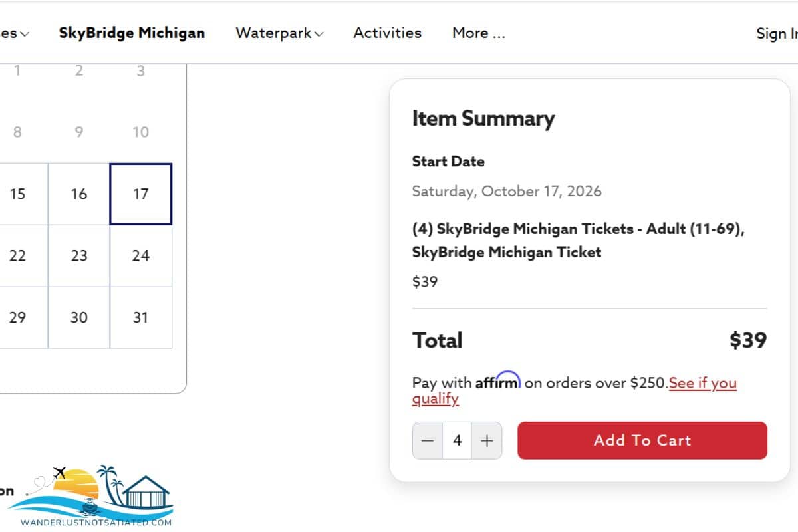
Task: Click the Item Summary heading
Action: (x=483, y=118)
